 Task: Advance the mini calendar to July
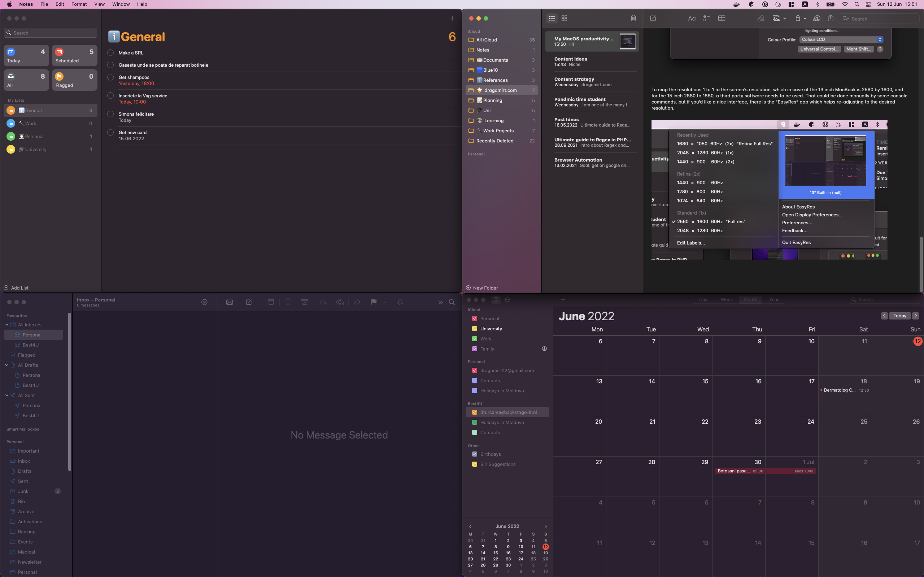[x=545, y=526]
